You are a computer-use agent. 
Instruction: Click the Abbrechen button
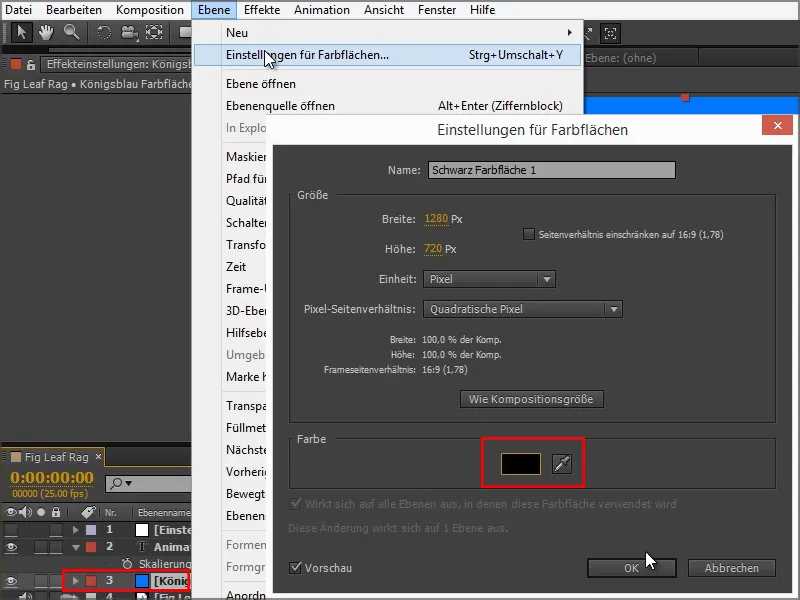[x=732, y=568]
